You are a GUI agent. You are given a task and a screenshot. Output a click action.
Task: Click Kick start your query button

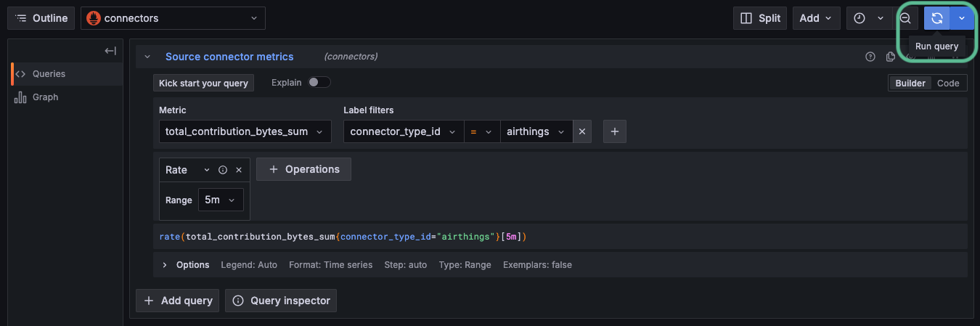[x=203, y=83]
